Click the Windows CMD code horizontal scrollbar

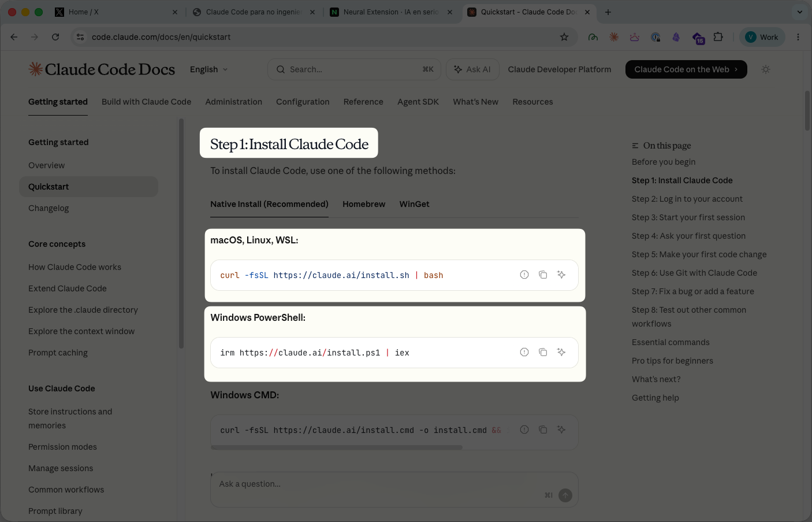pyautogui.click(x=337, y=447)
